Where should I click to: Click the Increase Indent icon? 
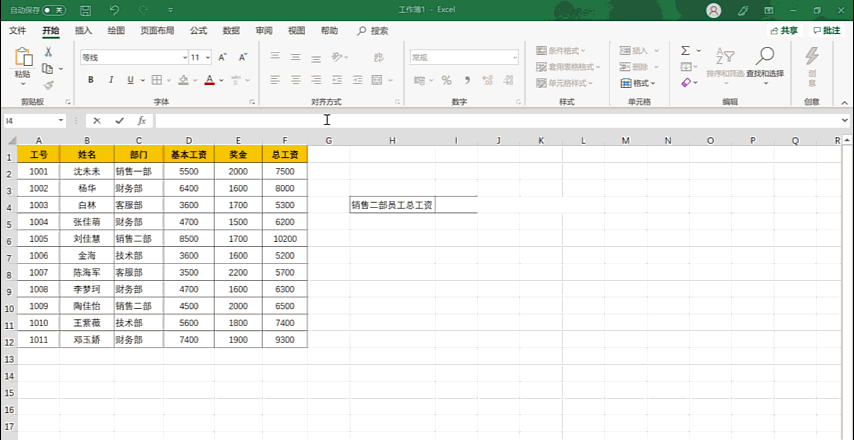[357, 80]
